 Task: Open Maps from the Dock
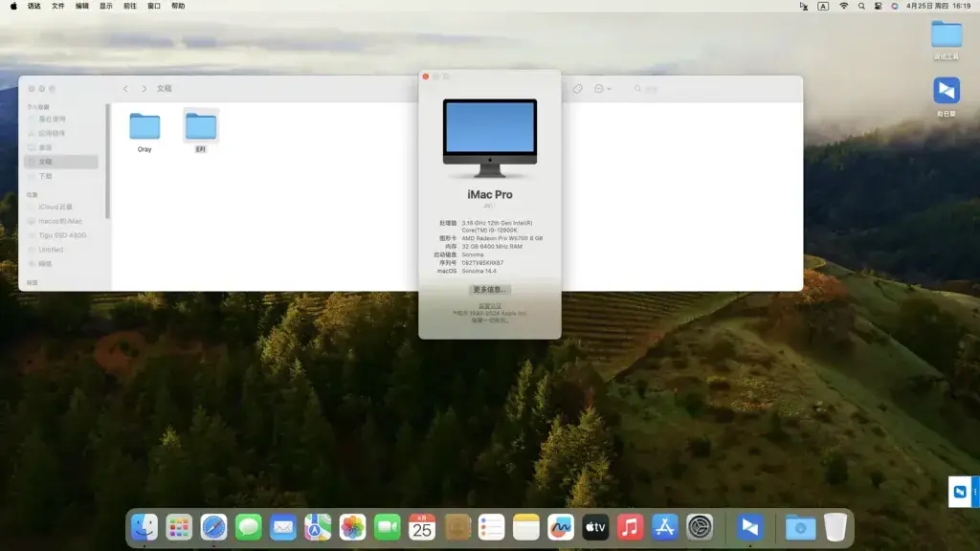coord(318,527)
